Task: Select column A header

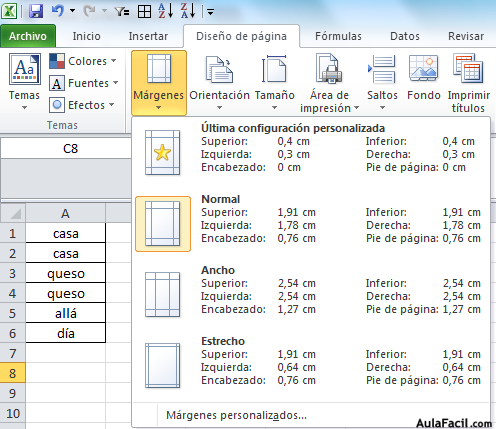Action: click(x=66, y=214)
